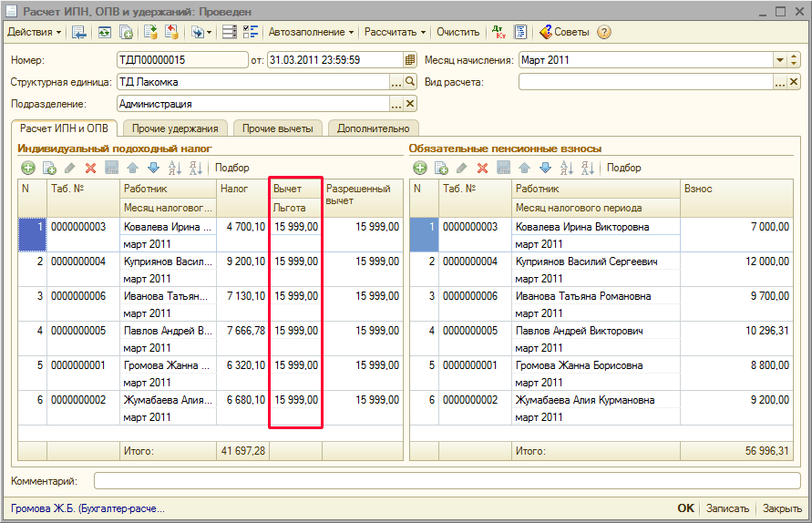Screen dimensions: 812x523
Task: Click the magnifier icon next to ТД Лакомка
Action: [x=410, y=82]
